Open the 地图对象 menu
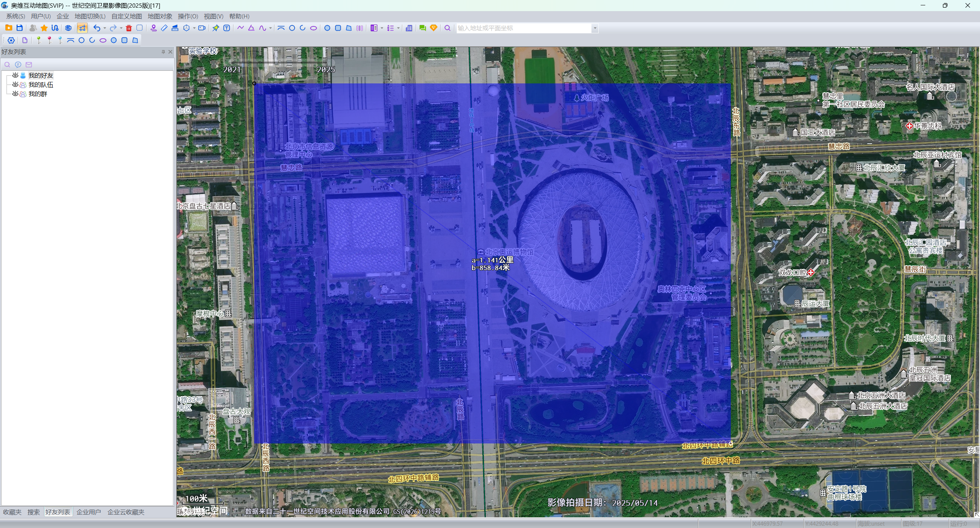980x528 pixels. [160, 16]
